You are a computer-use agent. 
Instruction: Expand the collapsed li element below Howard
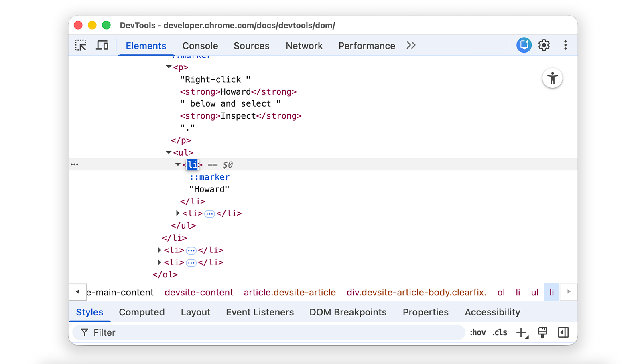pyautogui.click(x=178, y=213)
